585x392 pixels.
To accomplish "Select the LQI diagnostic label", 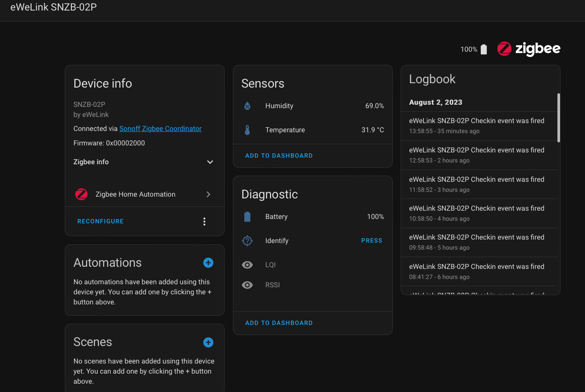I will pyautogui.click(x=271, y=265).
